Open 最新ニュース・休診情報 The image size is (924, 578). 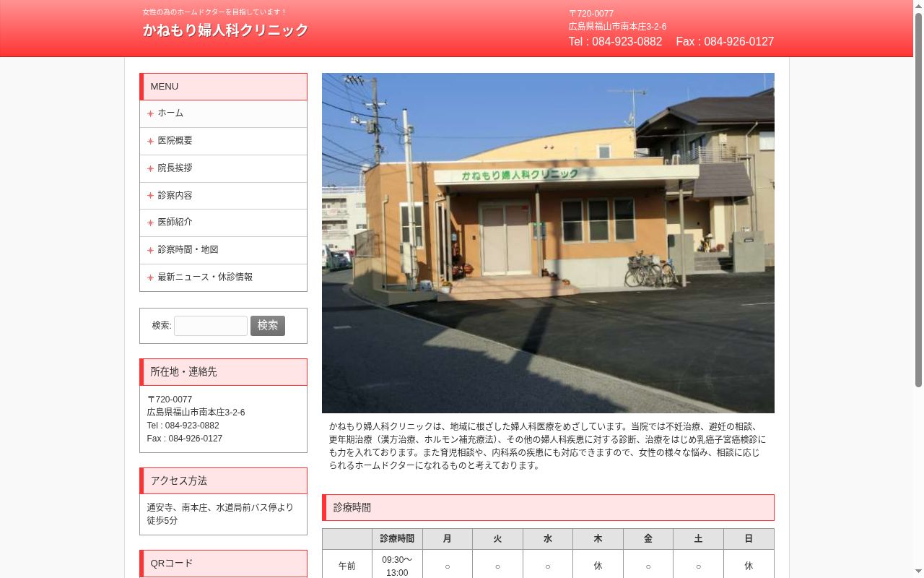[x=223, y=277]
